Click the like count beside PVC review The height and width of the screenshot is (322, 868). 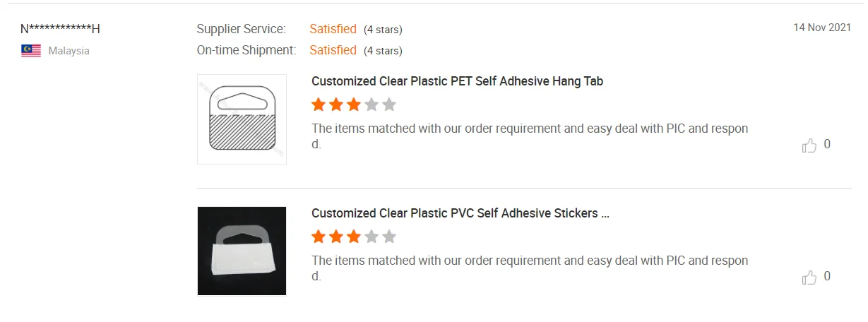[827, 277]
